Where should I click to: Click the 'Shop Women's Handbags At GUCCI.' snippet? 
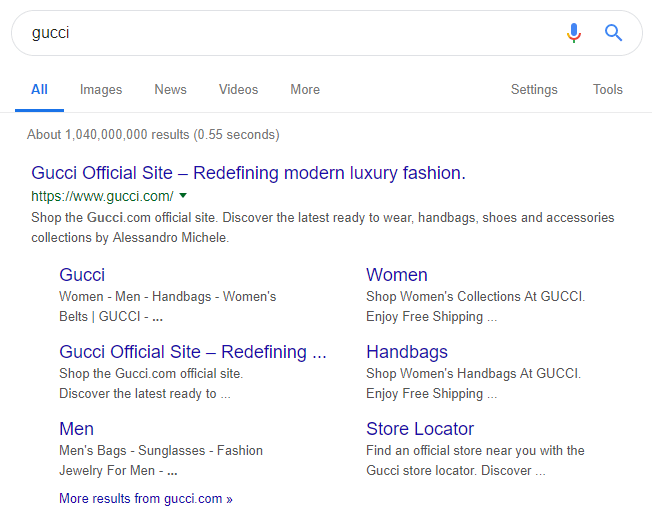[x=473, y=373]
